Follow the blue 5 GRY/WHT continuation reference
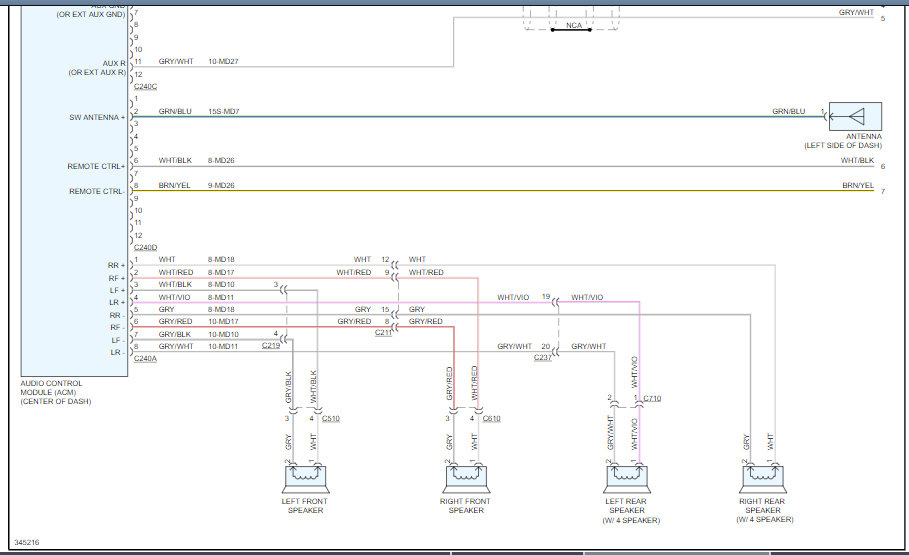The width and height of the screenshot is (909, 555). coord(883,19)
